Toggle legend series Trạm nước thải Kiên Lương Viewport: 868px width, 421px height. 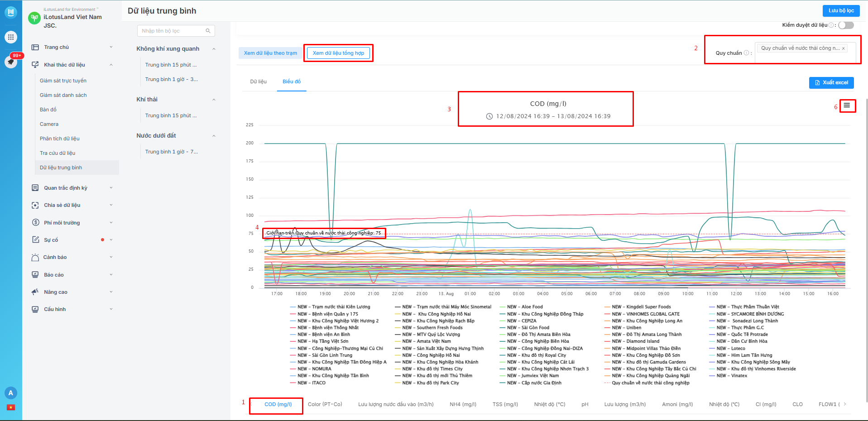pyautogui.click(x=330, y=307)
